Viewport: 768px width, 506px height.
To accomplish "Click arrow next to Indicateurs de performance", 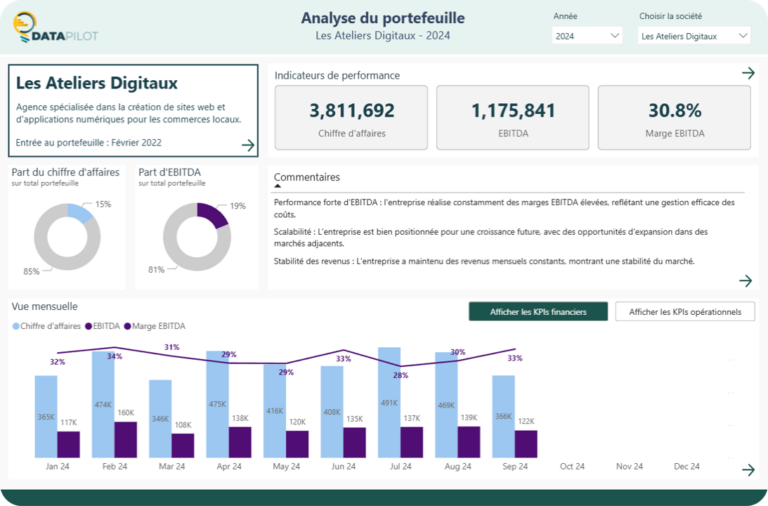I will 747,73.
